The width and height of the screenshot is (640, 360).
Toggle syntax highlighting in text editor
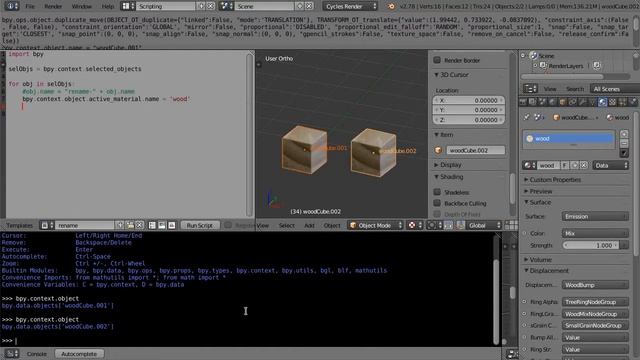[x=172, y=225]
